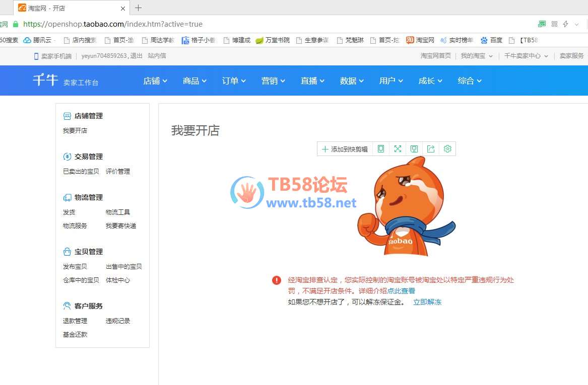Click the green screenshot icon in the address bar
Image resolution: width=588 pixels, height=385 pixels.
point(542,24)
